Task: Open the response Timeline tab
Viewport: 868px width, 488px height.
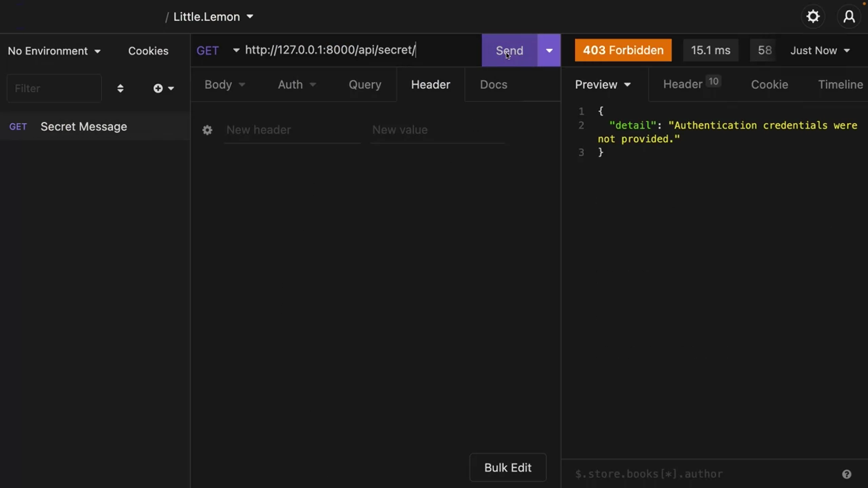Action: tap(840, 85)
